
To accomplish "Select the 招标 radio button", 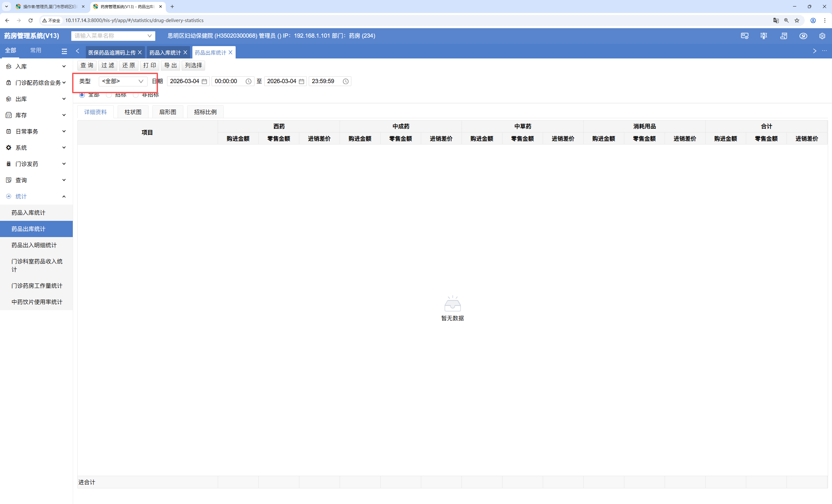I will (109, 95).
